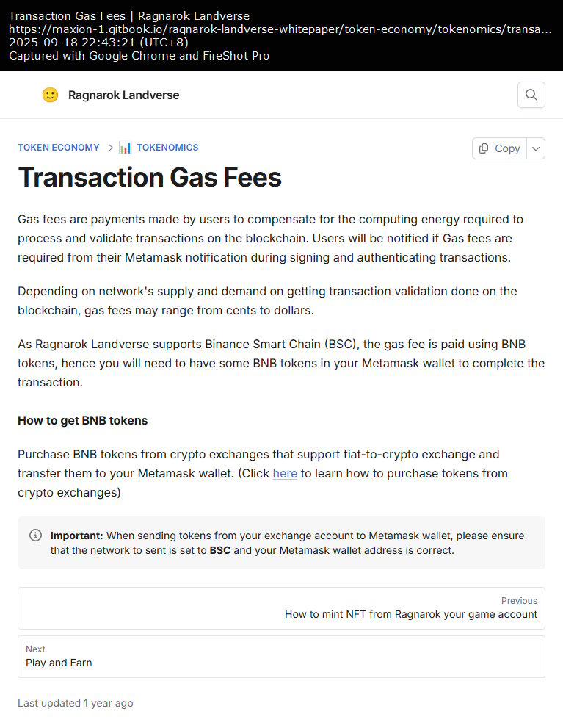This screenshot has width=563, height=728.
Task: Click the 'Last updated 1 year ago' text
Action: click(75, 703)
